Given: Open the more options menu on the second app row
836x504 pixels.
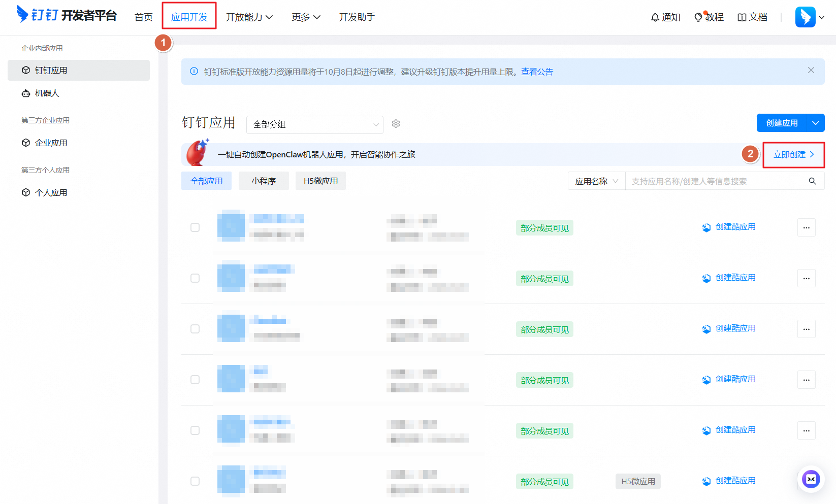Looking at the screenshot, I should click(806, 278).
